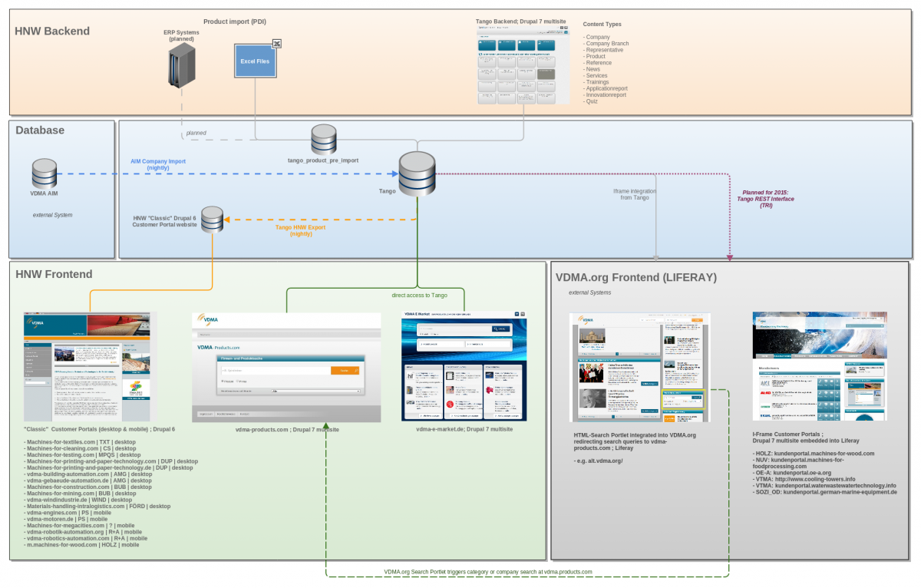921x588 pixels.
Task: Click the direct access to Tango label
Action: click(x=419, y=295)
